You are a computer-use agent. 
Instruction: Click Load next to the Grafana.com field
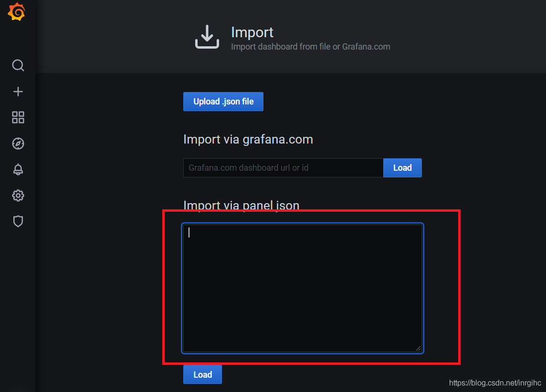[402, 168]
